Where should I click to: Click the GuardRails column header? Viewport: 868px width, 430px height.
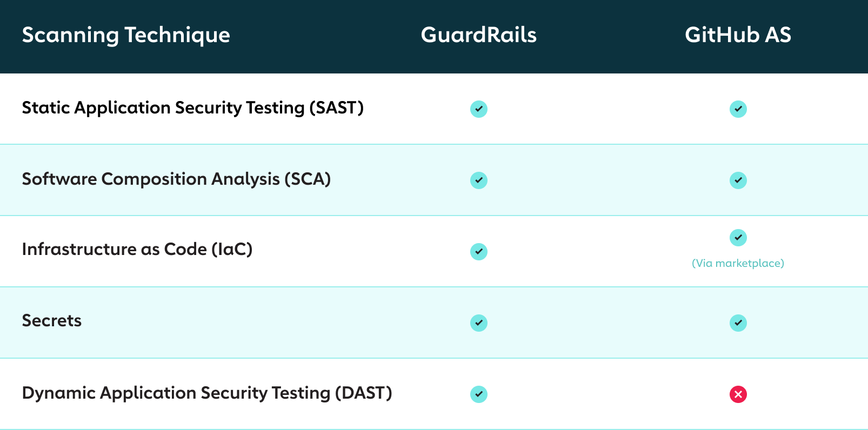(479, 35)
